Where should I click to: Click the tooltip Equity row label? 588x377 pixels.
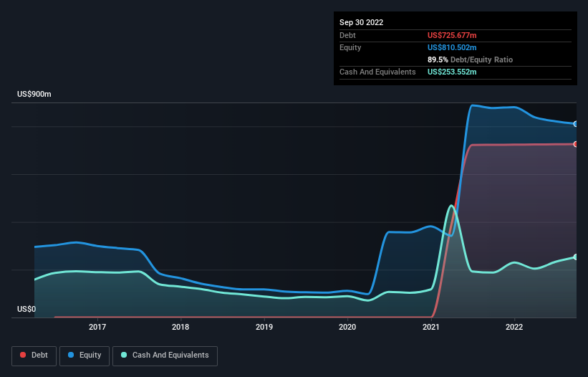[x=350, y=47]
